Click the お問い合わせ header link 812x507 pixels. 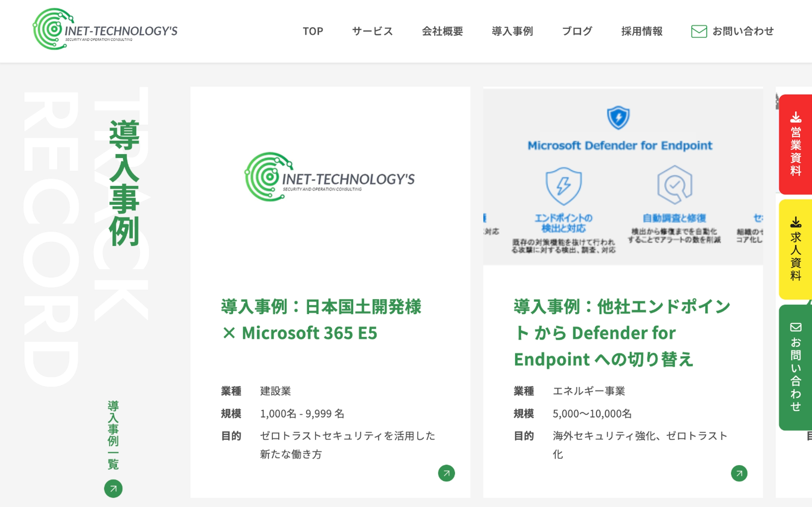point(743,31)
